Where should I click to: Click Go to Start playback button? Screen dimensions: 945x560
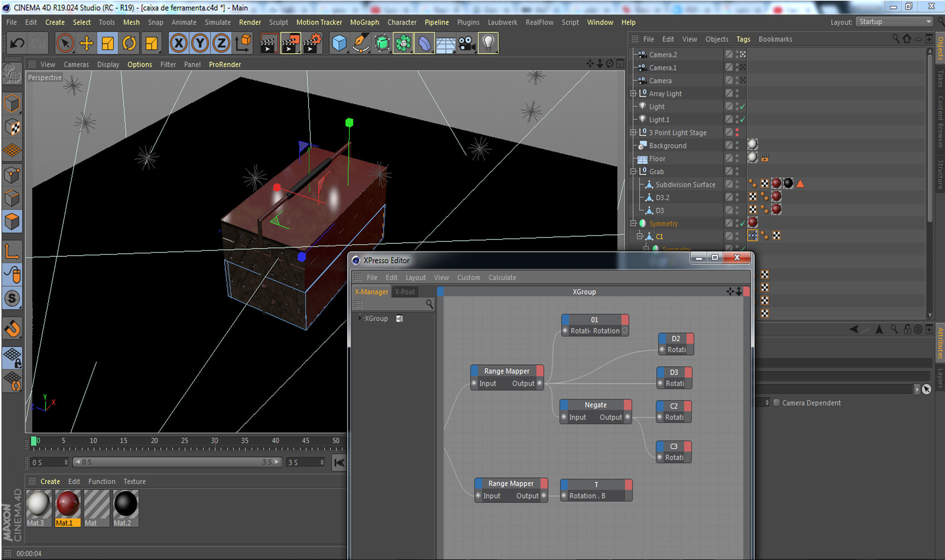[x=339, y=463]
